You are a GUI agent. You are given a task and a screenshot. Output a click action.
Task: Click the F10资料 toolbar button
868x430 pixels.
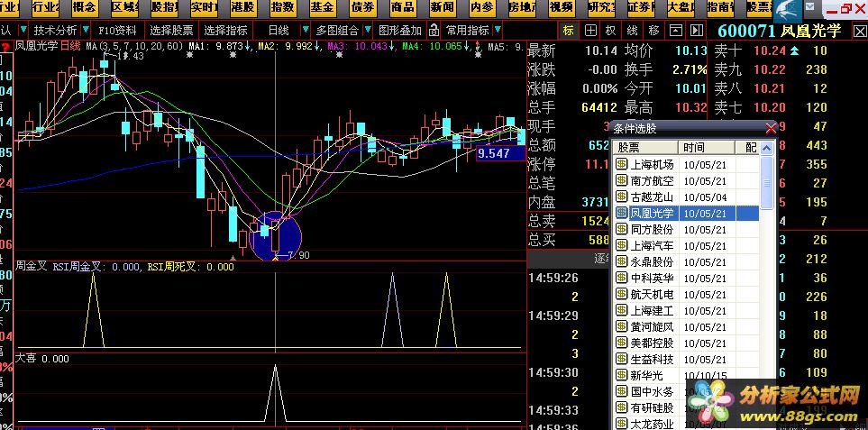117,30
